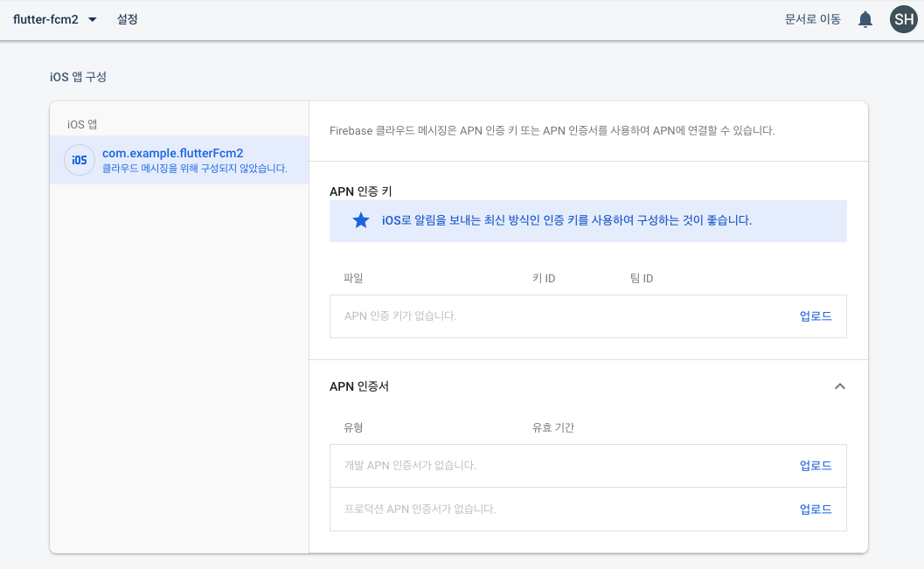The image size is (924, 569).
Task: Click the iOS app badge icon
Action: coord(80,160)
